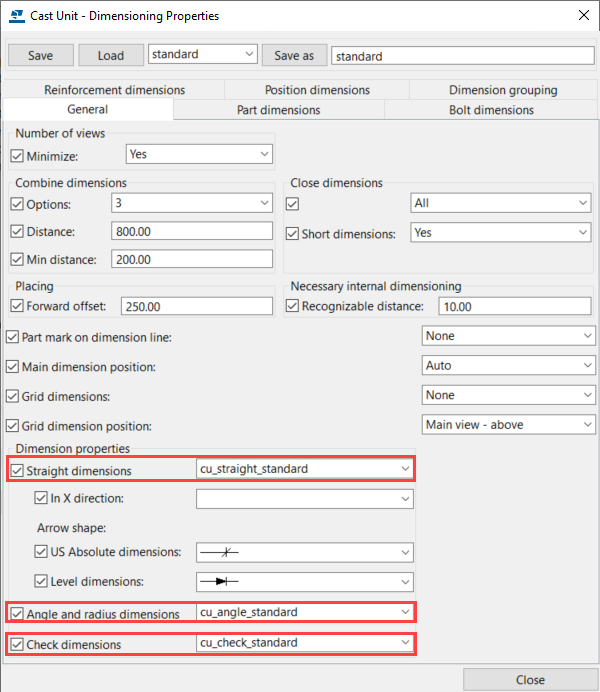Toggle the US Absolute dimensions checkbox

point(41,552)
